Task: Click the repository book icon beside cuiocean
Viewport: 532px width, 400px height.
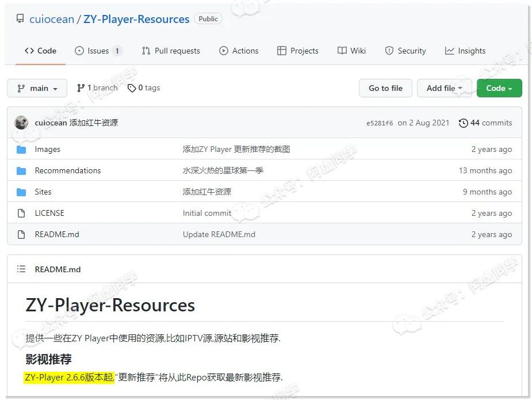Action: pyautogui.click(x=20, y=18)
